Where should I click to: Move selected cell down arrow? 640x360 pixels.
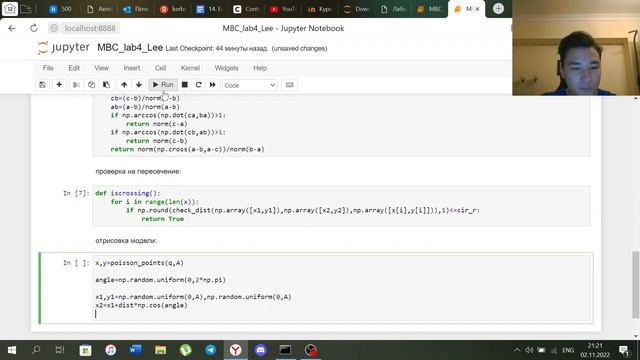click(x=139, y=85)
